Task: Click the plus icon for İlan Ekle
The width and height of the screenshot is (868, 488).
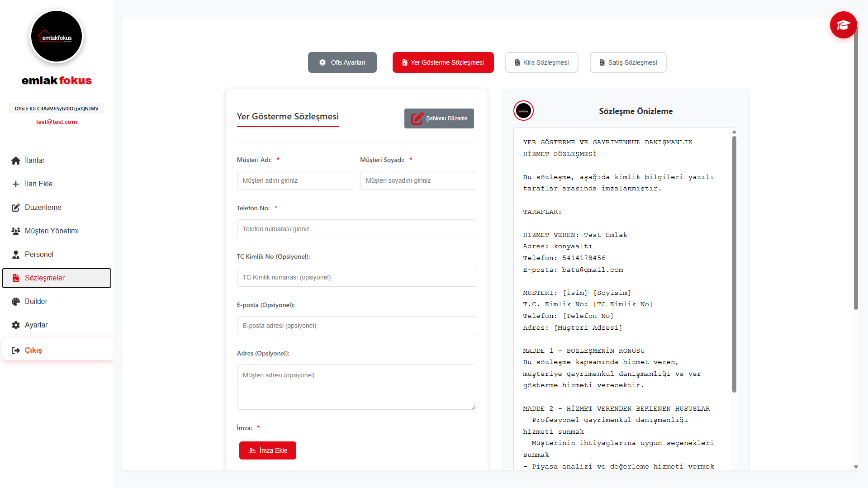Action: (x=15, y=184)
